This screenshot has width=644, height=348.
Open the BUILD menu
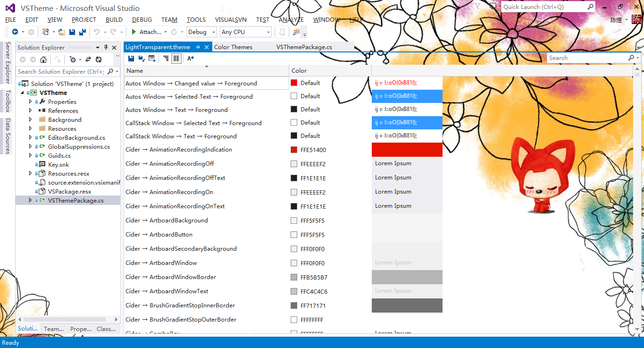[114, 19]
